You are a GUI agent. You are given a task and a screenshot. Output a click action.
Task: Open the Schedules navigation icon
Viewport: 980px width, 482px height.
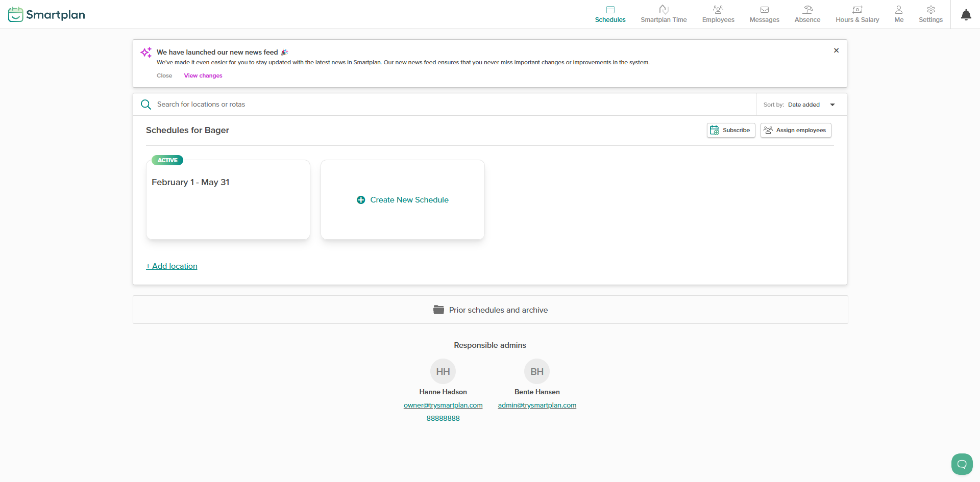tap(610, 9)
